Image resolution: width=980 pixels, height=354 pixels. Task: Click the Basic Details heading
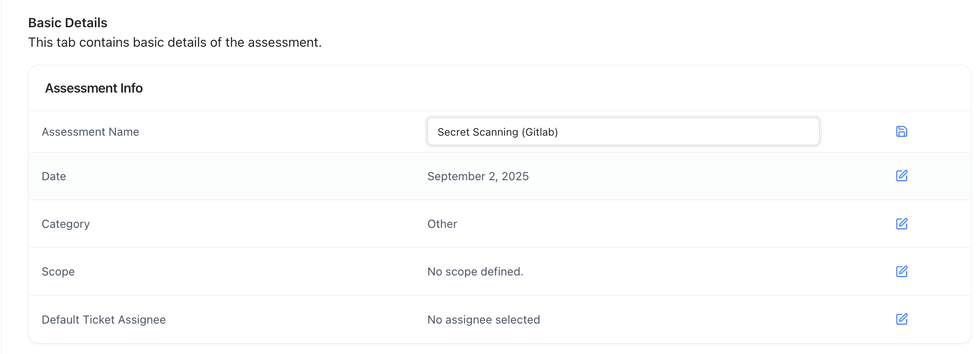click(68, 22)
